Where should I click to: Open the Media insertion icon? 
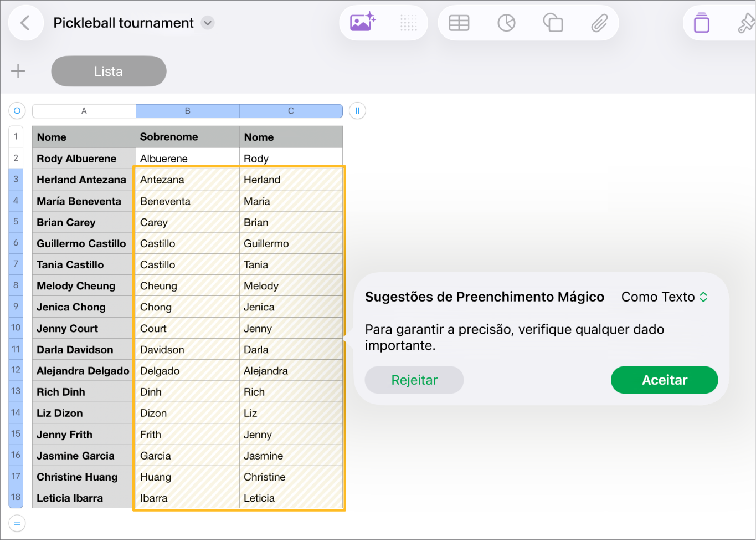[x=362, y=23]
